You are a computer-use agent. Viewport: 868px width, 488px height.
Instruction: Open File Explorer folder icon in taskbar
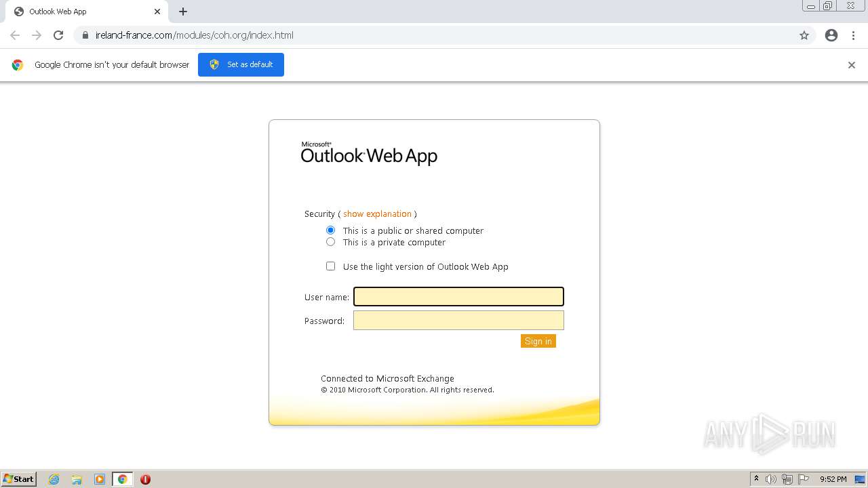click(x=77, y=479)
